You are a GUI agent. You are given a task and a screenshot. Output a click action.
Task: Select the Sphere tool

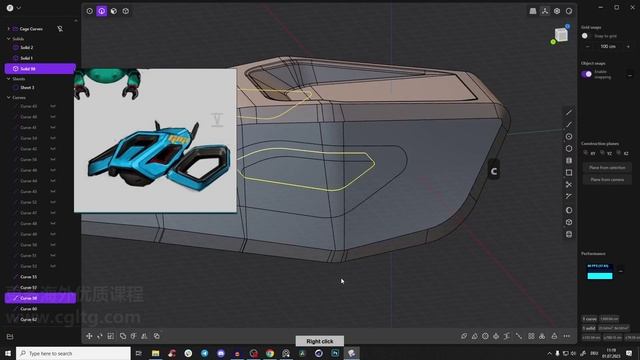[x=569, y=210]
